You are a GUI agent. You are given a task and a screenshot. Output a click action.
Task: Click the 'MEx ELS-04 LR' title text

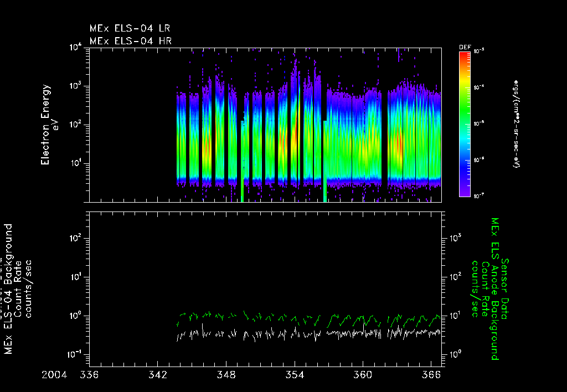(130, 28)
